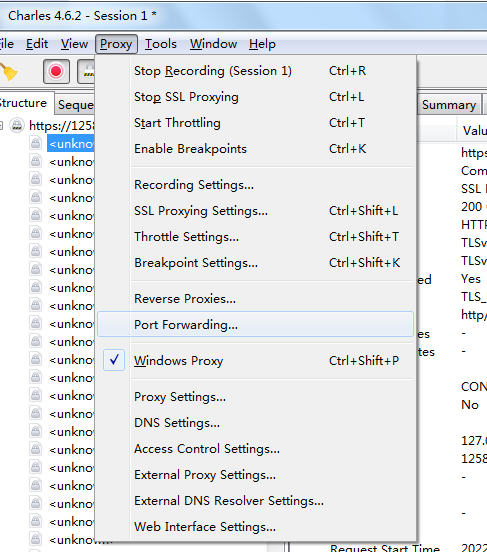This screenshot has height=552, width=487.
Task: Switch to the Structure tab
Action: (x=24, y=103)
